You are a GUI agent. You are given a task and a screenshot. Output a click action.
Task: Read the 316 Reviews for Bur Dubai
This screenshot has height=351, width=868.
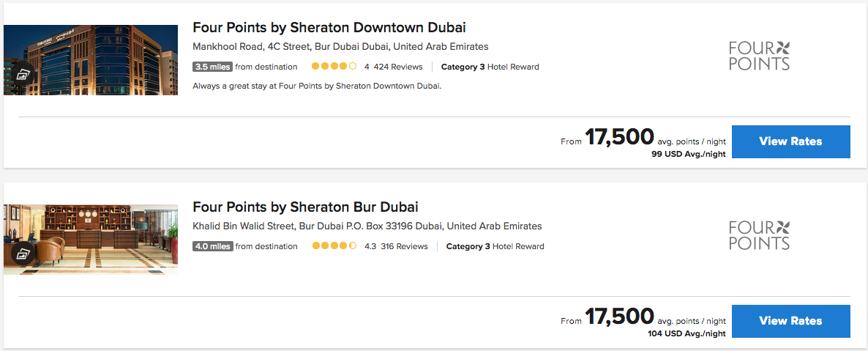404,246
